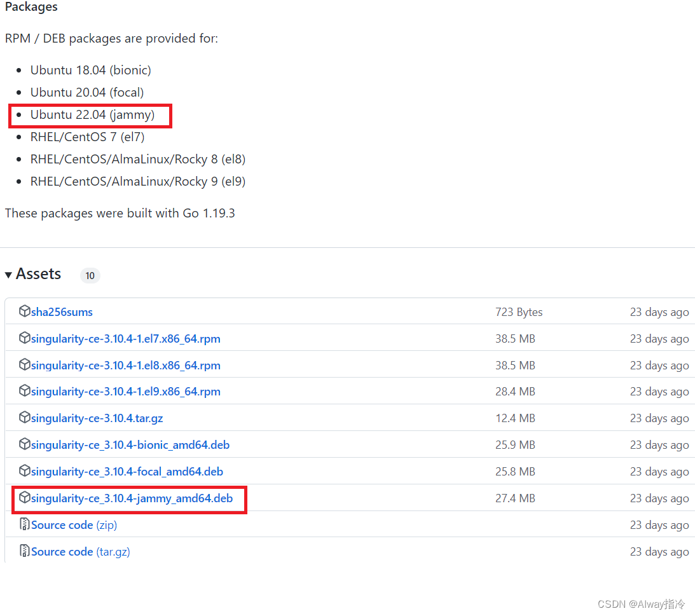The image size is (695, 616).
Task: Click 'These packages were built with Go 1.19.3'
Action: 120,213
